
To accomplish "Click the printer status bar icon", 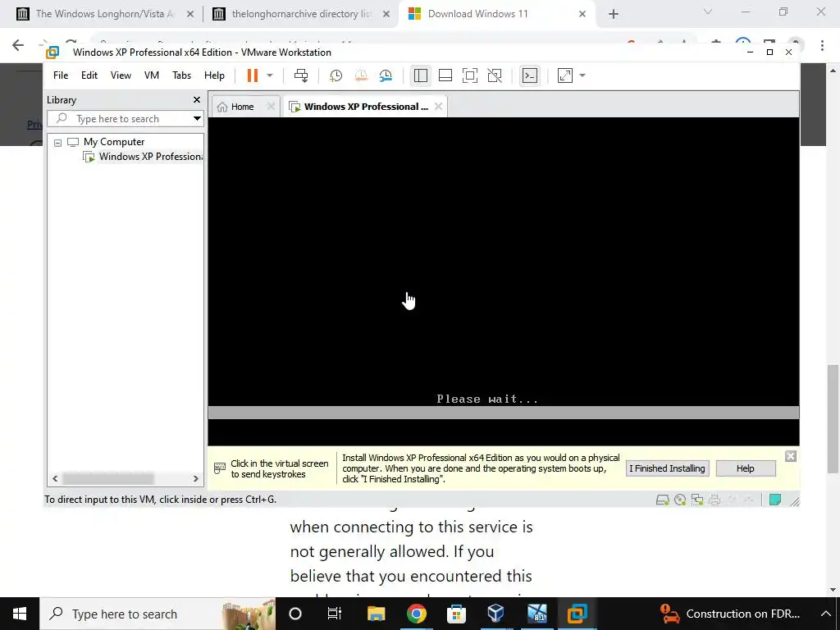I will (714, 500).
